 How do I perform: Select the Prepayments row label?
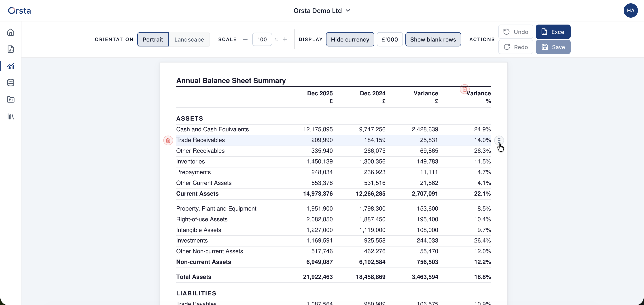pyautogui.click(x=193, y=172)
